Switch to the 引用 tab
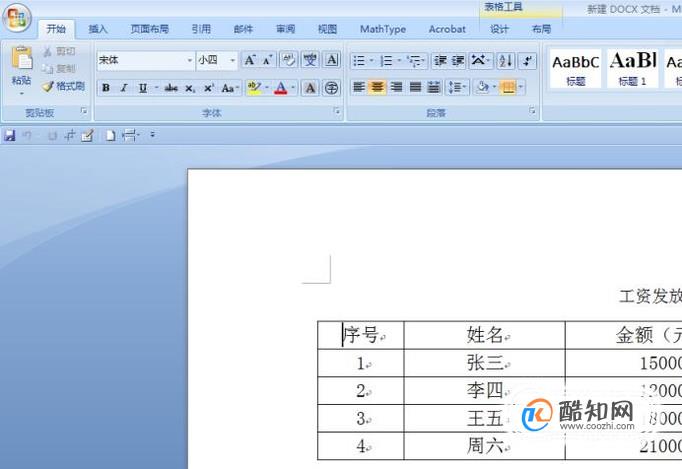 click(x=201, y=29)
